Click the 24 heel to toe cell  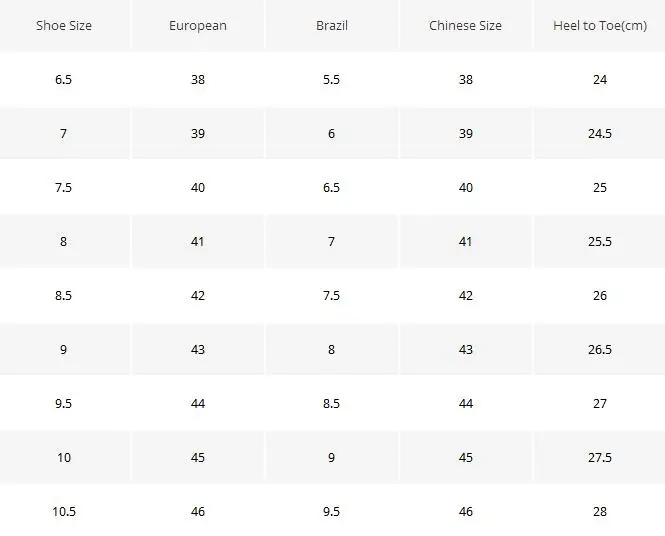click(x=600, y=79)
